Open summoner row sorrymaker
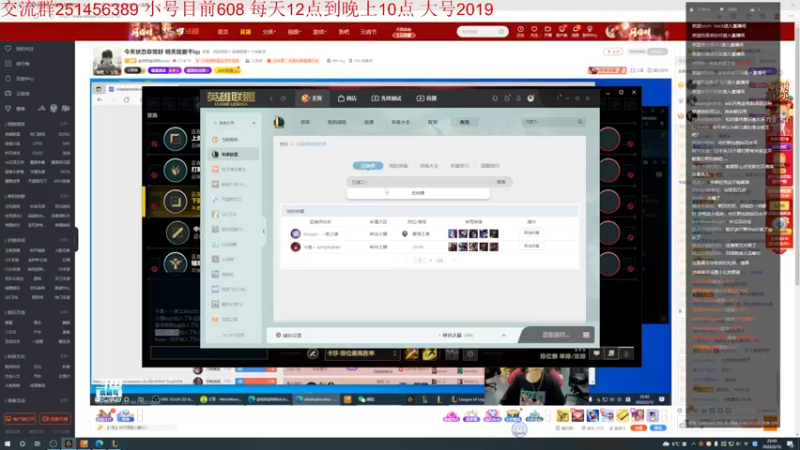Screen dimensions: 800x450 point(430,247)
